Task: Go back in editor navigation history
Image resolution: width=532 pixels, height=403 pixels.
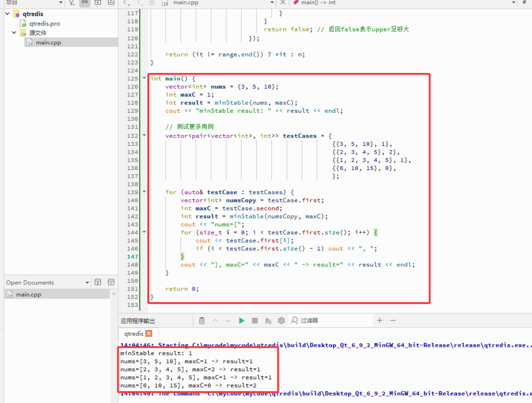Action: [x=126, y=3]
